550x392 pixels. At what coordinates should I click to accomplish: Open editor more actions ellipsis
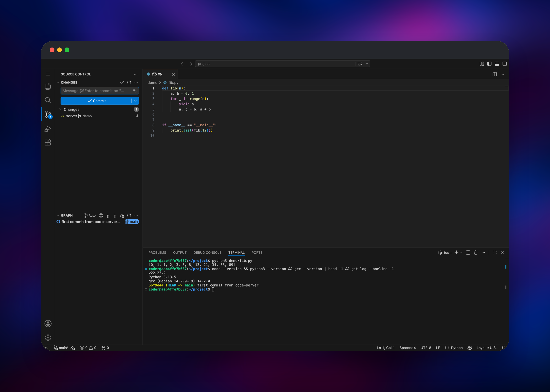coord(502,74)
